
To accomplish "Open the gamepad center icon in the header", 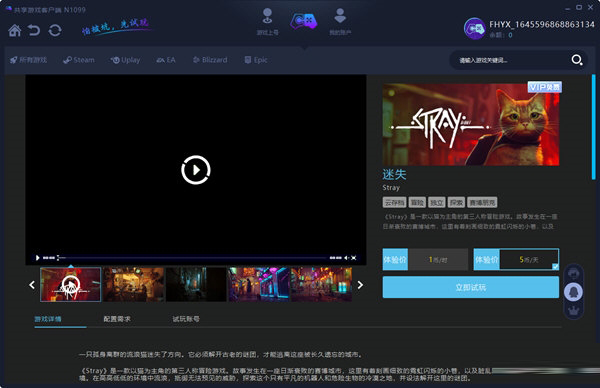I will 303,21.
